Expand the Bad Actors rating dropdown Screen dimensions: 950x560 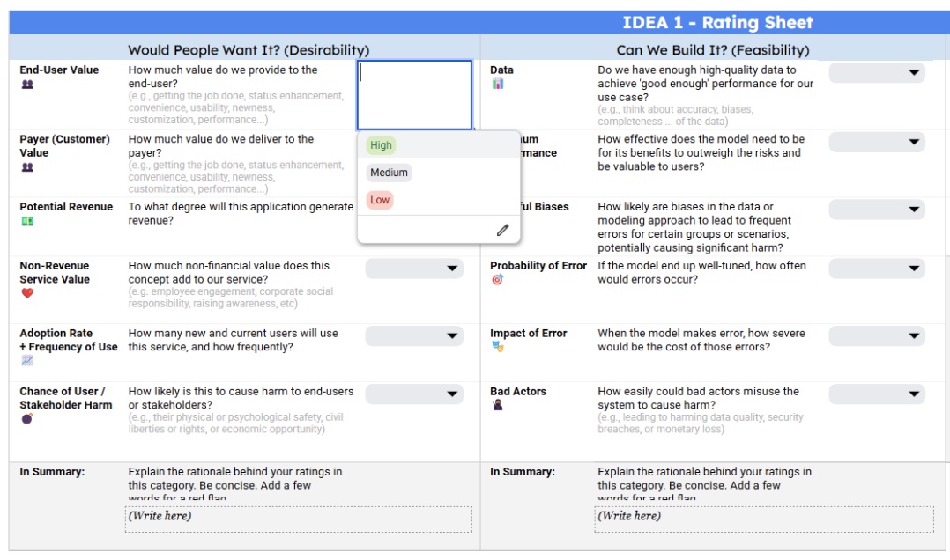click(x=876, y=394)
